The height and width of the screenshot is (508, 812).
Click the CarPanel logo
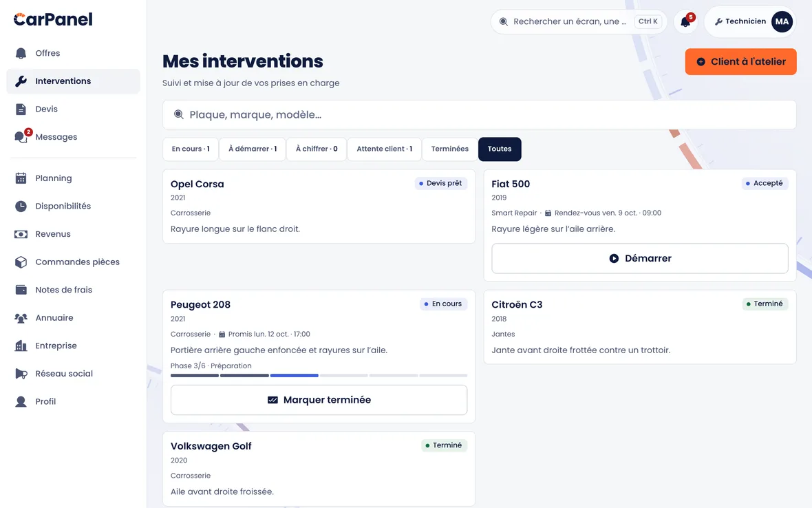53,19
